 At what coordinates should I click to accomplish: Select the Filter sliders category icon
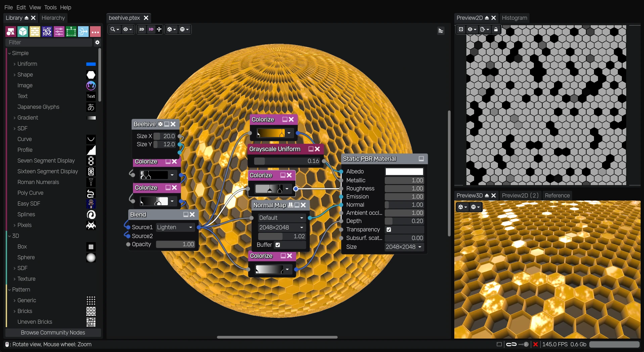tap(59, 31)
